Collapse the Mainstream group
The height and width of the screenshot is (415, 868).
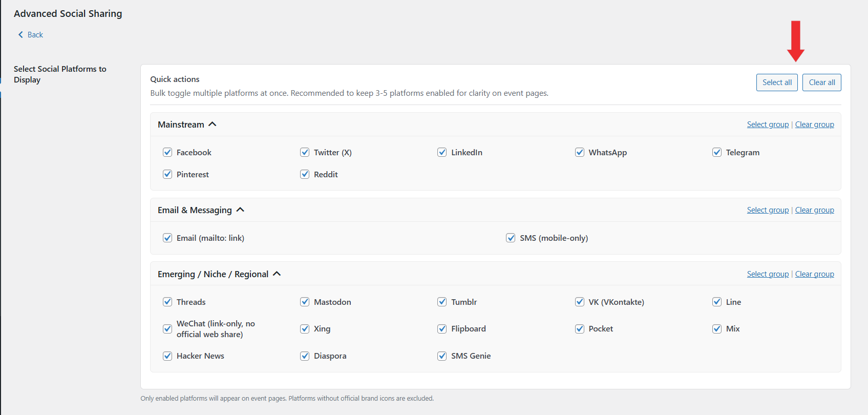pos(213,125)
